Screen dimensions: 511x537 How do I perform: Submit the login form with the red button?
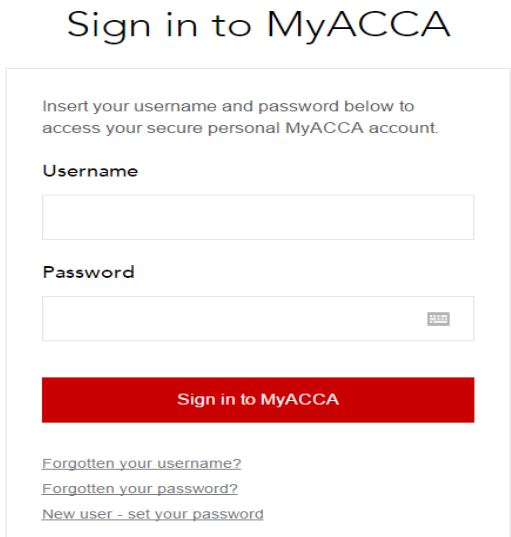[x=258, y=400]
